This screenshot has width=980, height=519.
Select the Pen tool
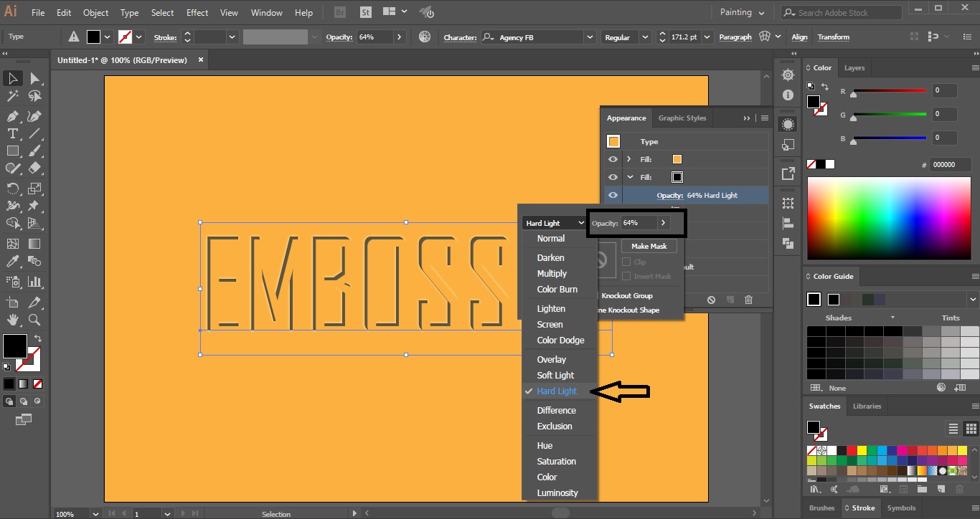(x=13, y=118)
